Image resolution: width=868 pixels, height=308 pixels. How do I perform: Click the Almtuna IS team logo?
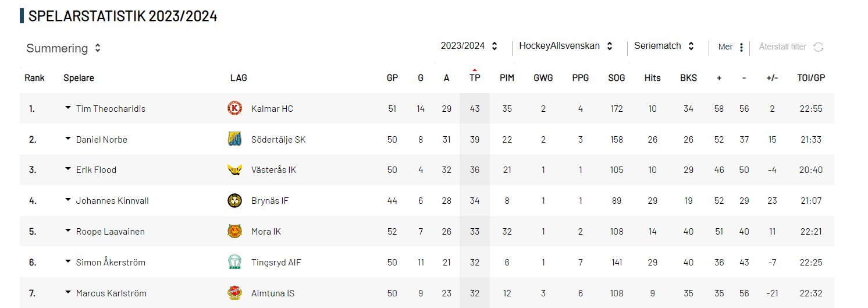234,293
